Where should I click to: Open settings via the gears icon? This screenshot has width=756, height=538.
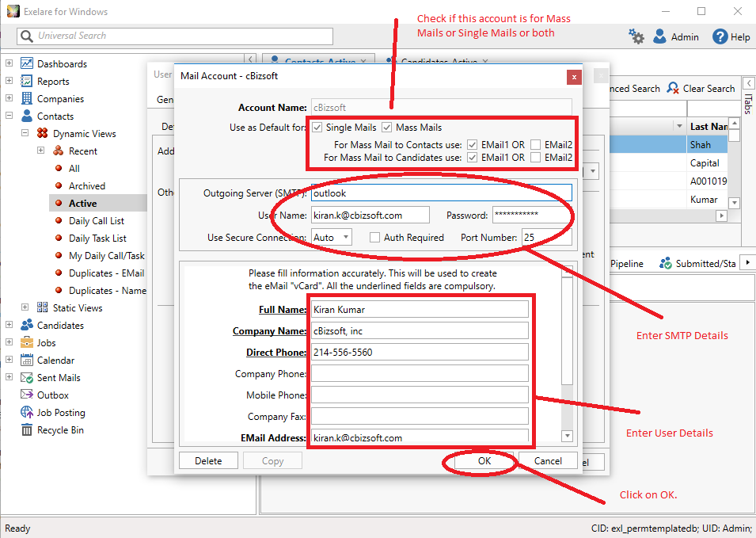(x=636, y=36)
